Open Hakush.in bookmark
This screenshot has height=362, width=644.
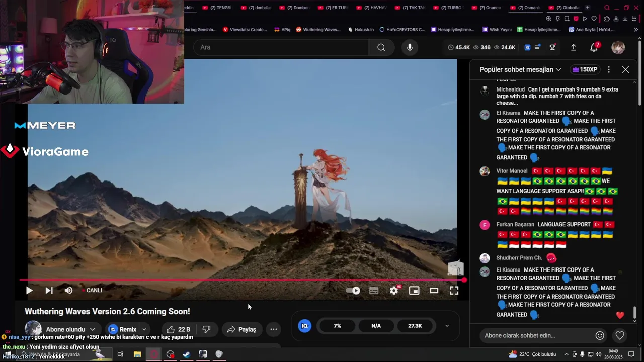click(361, 30)
